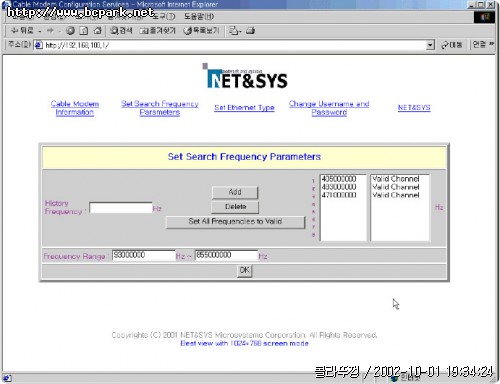Click the Print toolbar icon

[250, 31]
